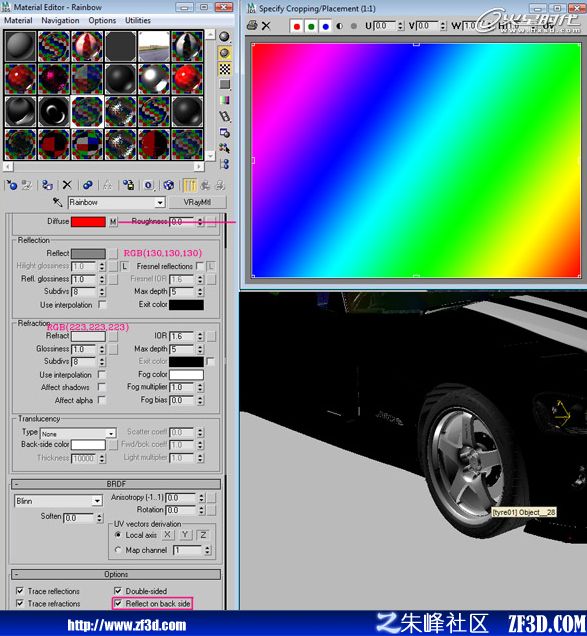587x636 pixels.
Task: Toggle blue channel button in Cropping window
Action: coord(325,26)
